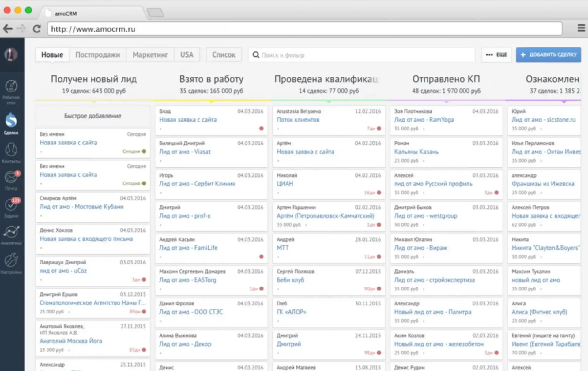Screen dimensions: 588x371
Task: Switch to the Маркетинг pipeline tab
Action: pyautogui.click(x=150, y=54)
